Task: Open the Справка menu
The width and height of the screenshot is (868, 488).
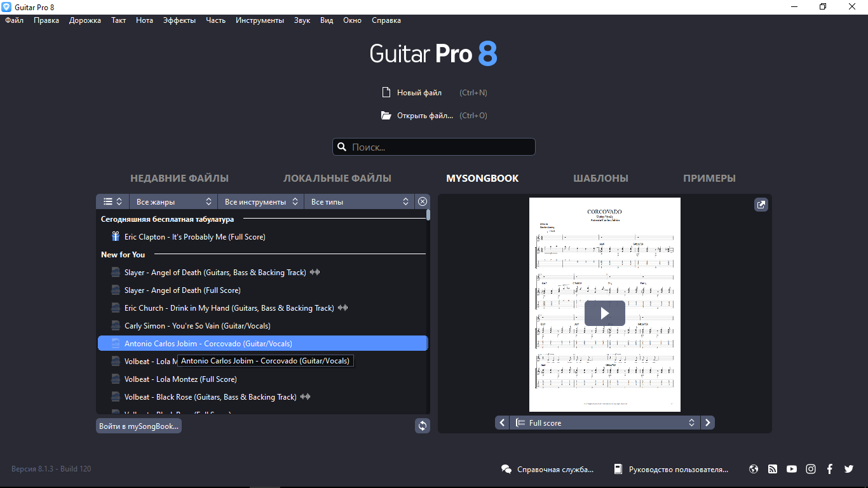Action: click(x=386, y=20)
